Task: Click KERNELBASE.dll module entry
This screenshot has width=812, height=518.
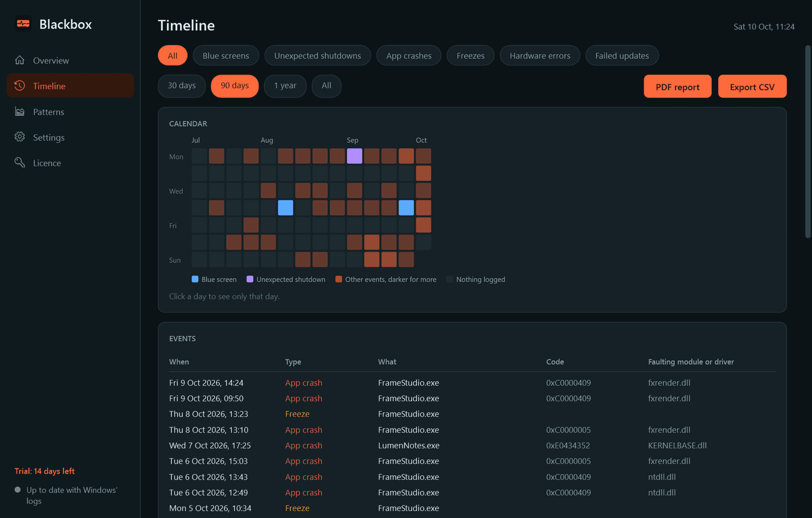Action: [x=677, y=445]
